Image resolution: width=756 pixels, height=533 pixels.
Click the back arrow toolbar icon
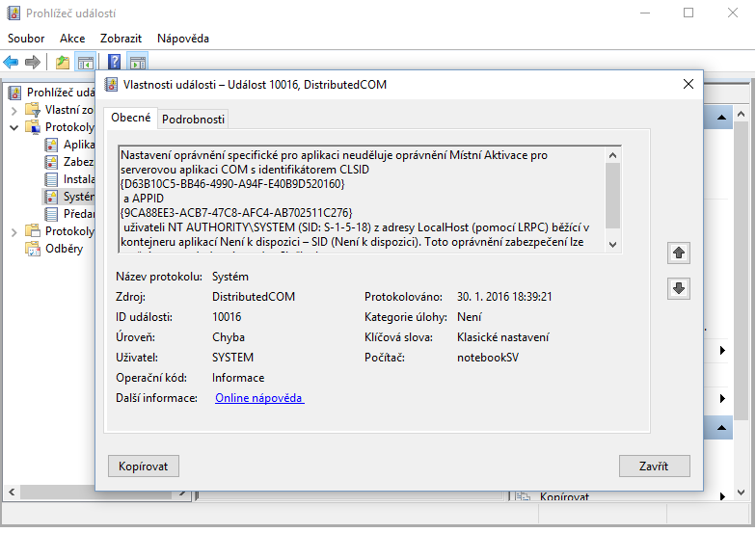pos(12,63)
